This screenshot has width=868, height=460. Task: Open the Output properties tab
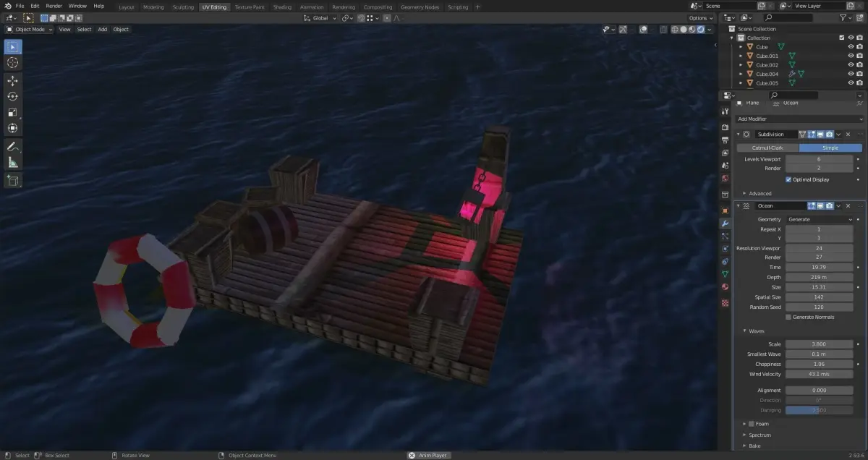point(725,140)
